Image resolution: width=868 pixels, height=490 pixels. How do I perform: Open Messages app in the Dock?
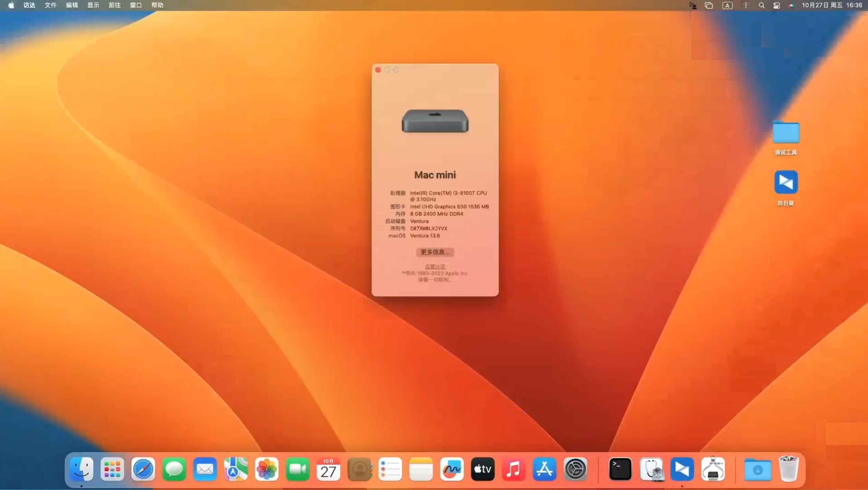174,469
